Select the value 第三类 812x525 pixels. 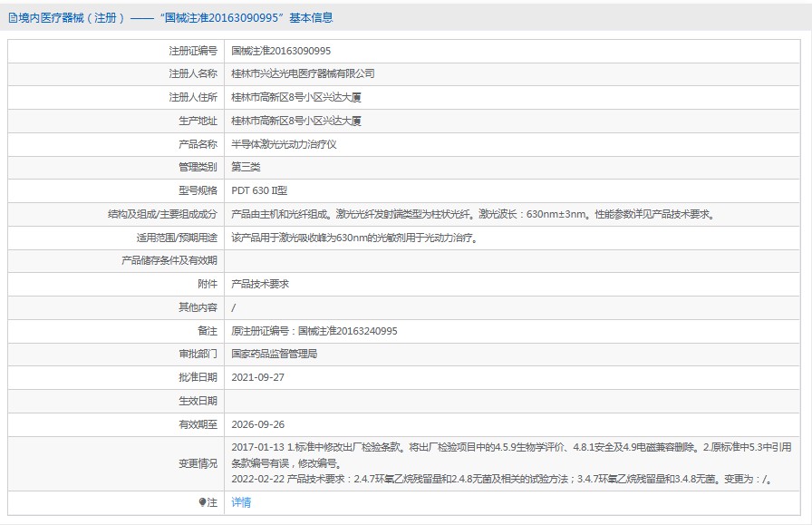[x=246, y=167]
